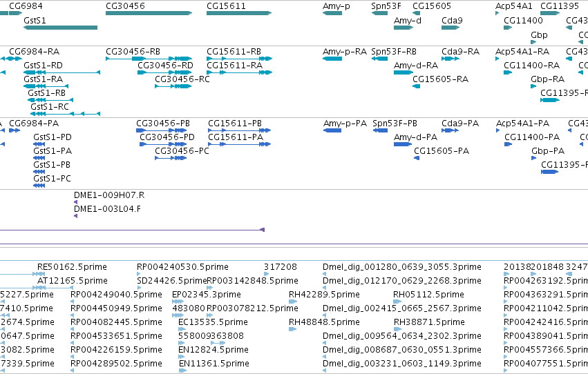
Task: Click the RH38871.5prime EST label
Action: [x=429, y=323]
